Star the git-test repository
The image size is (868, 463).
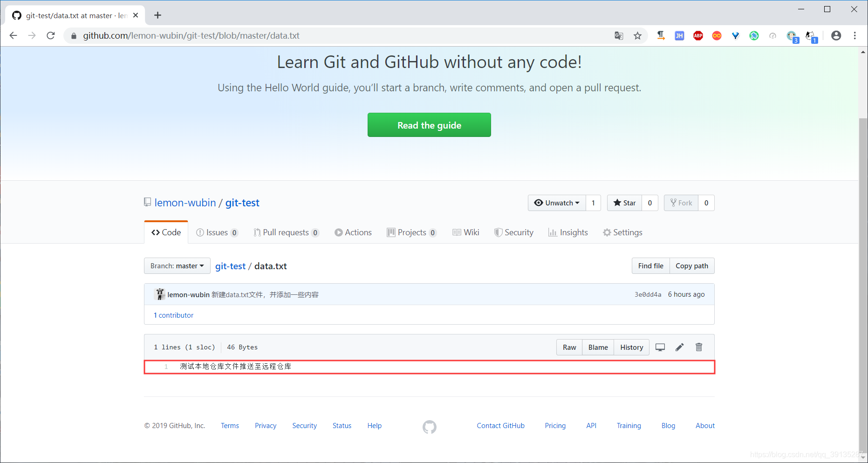(x=624, y=203)
